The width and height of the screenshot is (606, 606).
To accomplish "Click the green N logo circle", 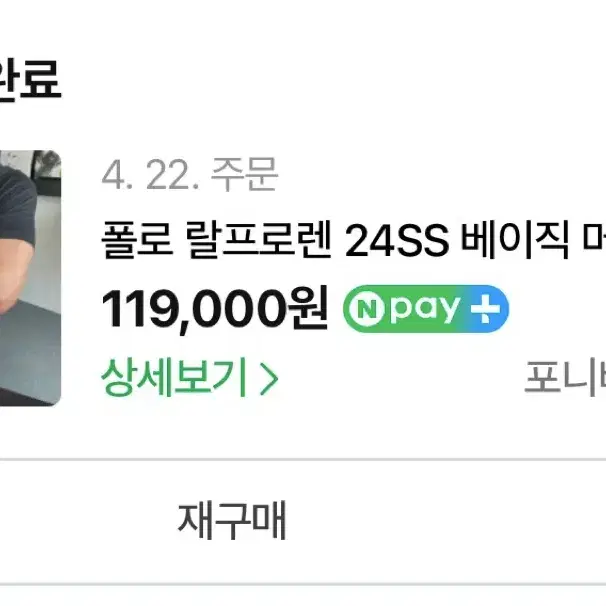I will (x=366, y=309).
